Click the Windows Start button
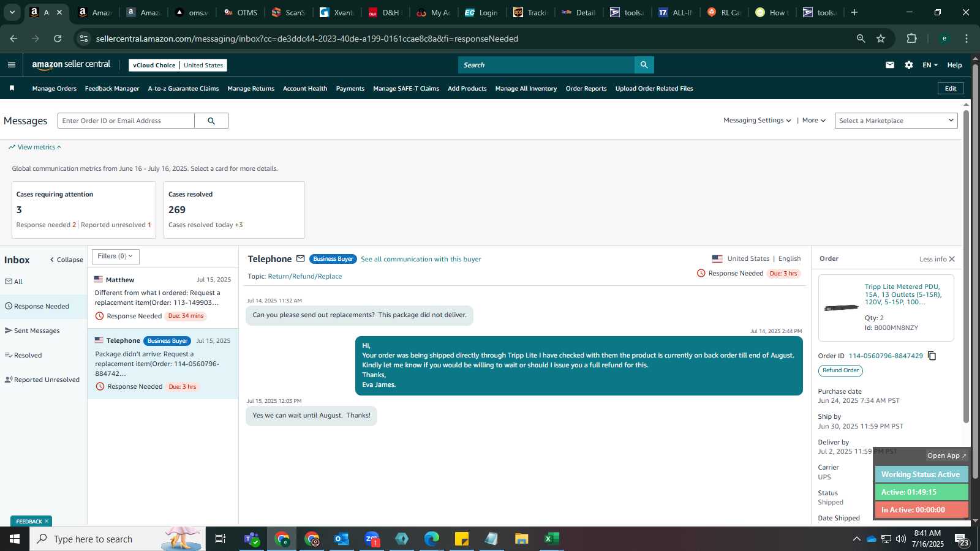The width and height of the screenshot is (980, 551). (x=15, y=539)
